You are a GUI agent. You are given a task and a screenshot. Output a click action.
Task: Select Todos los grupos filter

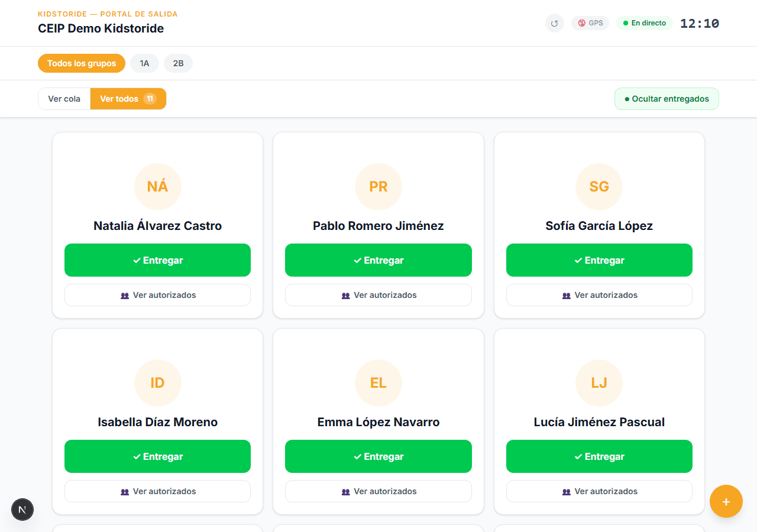tap(82, 63)
